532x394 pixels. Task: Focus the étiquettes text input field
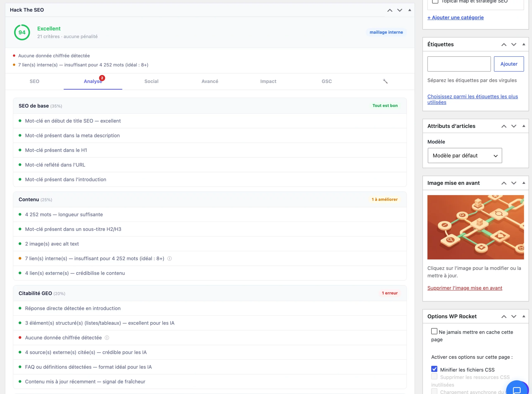click(x=459, y=64)
